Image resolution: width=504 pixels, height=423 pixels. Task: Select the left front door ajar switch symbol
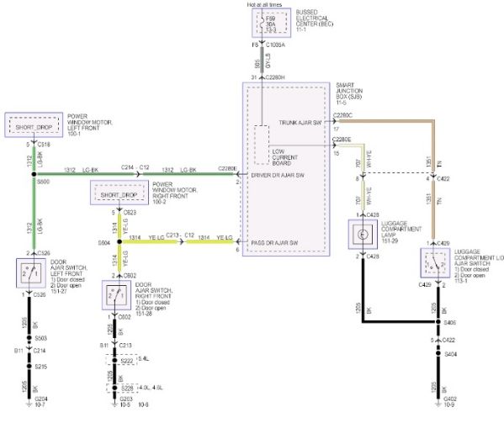click(x=31, y=273)
